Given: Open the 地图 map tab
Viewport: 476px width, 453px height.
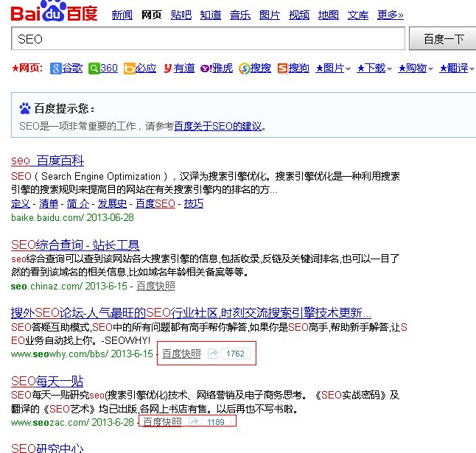Looking at the screenshot, I should (x=329, y=15).
